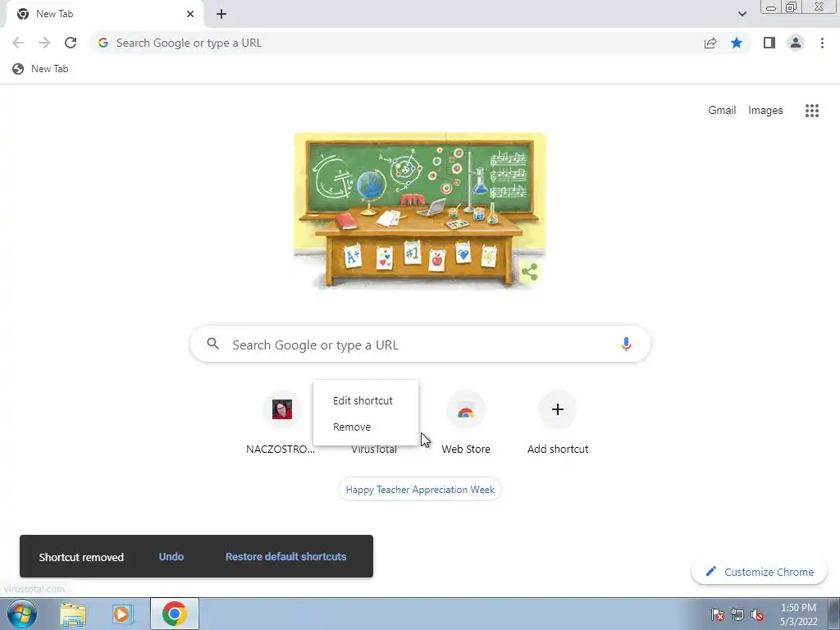Viewport: 840px width, 630px height.
Task: Open the New Tab bookmark in bookmarks bar
Action: tap(41, 69)
